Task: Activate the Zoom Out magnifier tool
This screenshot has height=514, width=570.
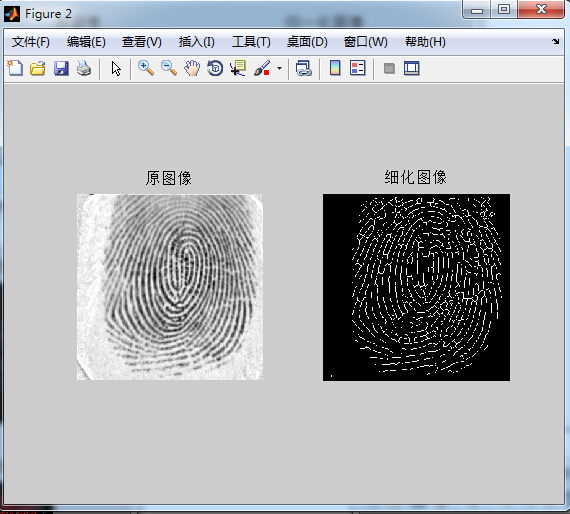Action: pos(169,68)
